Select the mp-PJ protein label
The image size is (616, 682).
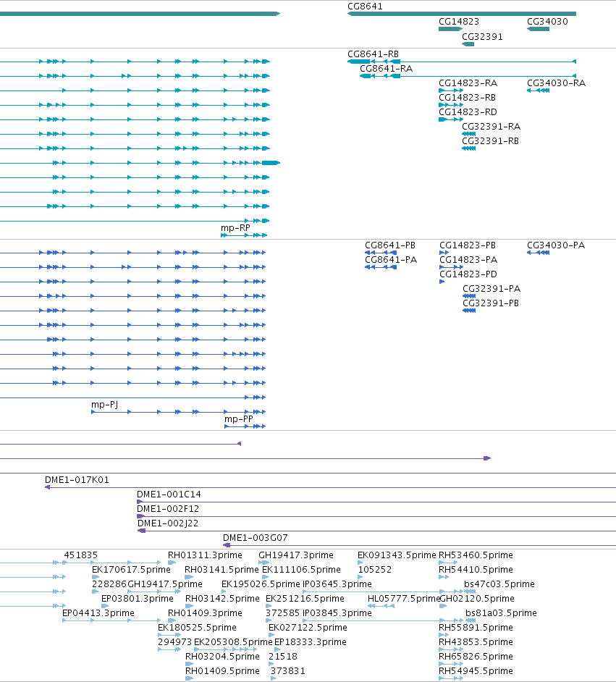point(104,405)
